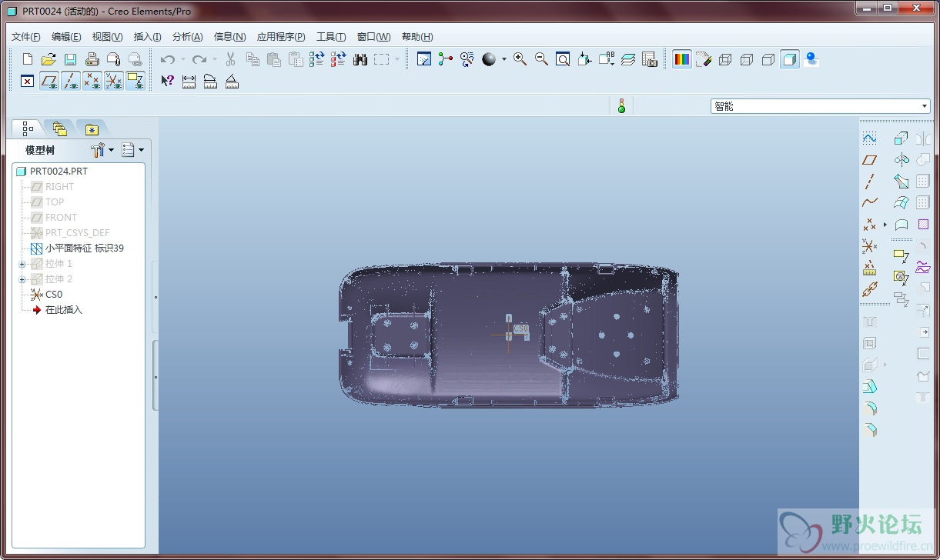Click the Undo arrow

click(167, 59)
